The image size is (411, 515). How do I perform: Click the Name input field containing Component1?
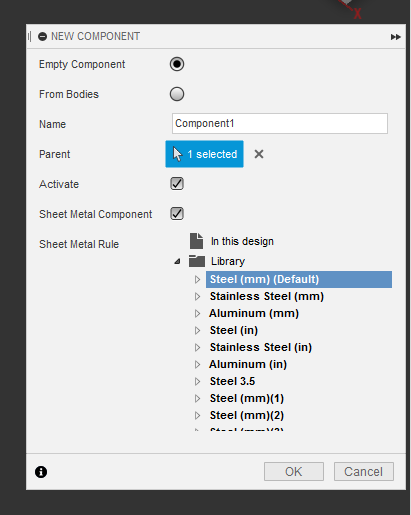pos(280,123)
